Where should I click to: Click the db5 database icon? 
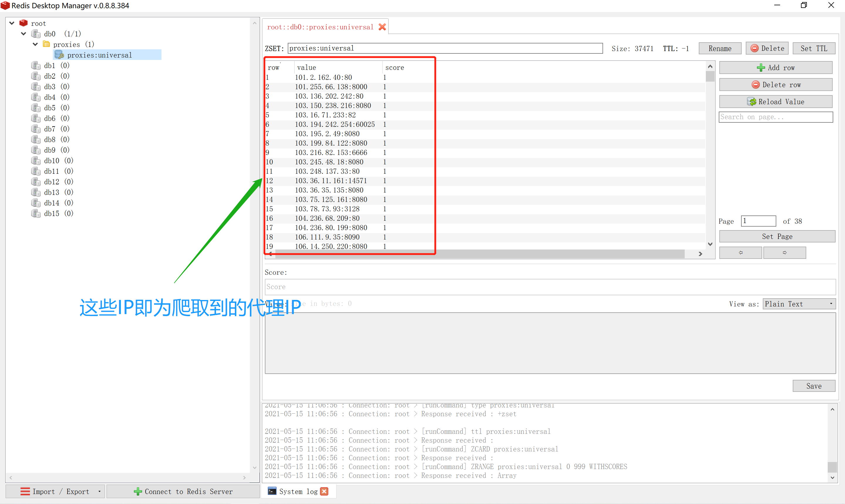(36, 108)
